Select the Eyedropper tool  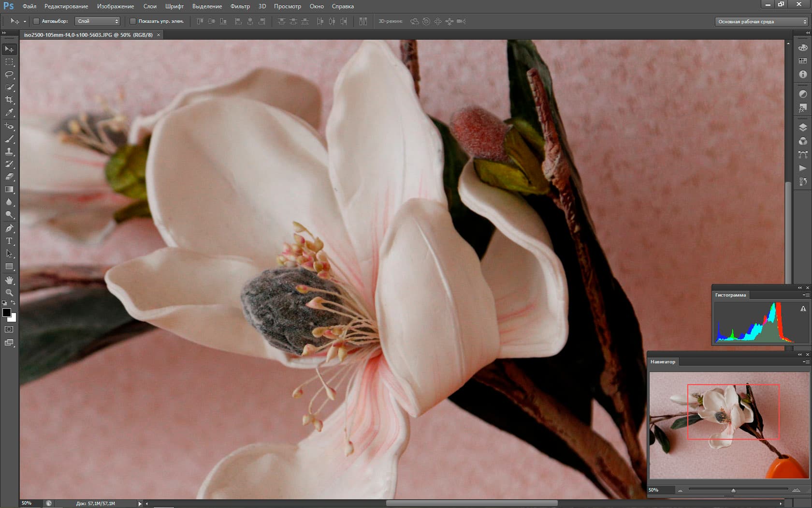pos(9,112)
